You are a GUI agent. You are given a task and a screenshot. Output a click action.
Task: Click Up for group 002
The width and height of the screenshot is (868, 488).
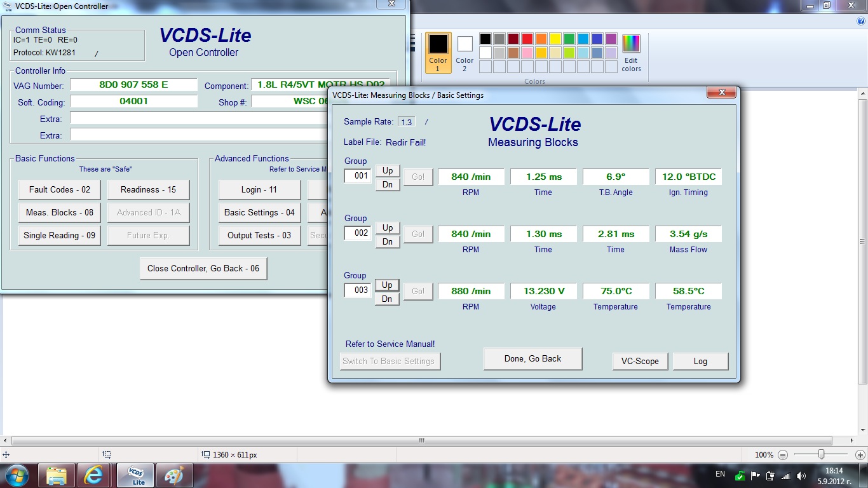pos(388,227)
